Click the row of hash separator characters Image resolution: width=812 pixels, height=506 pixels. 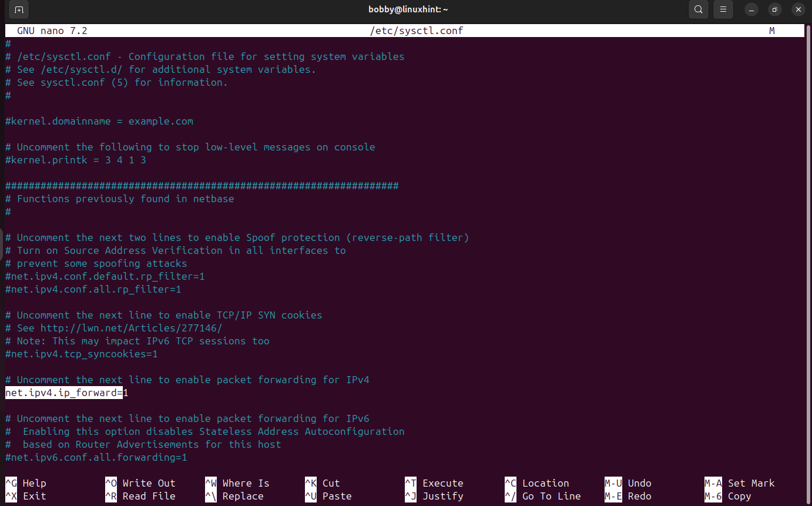(x=202, y=186)
